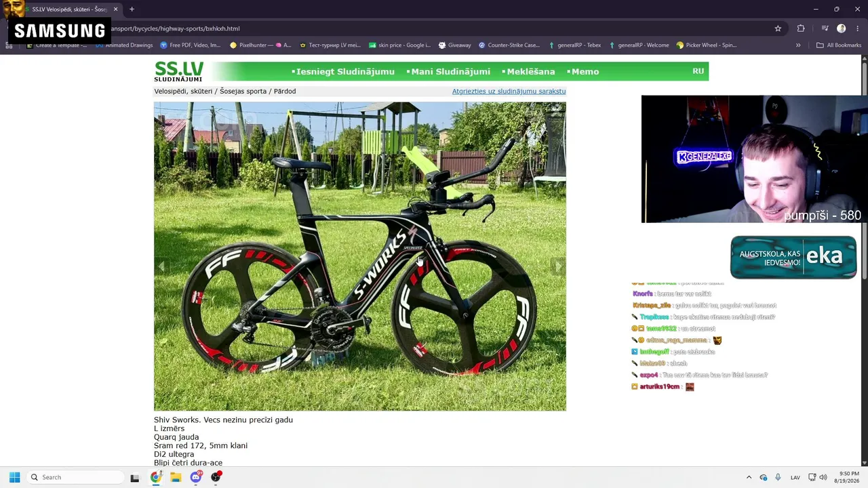This screenshot has height=488, width=868.
Task: Click the streamer webcam overlay
Action: [755, 159]
